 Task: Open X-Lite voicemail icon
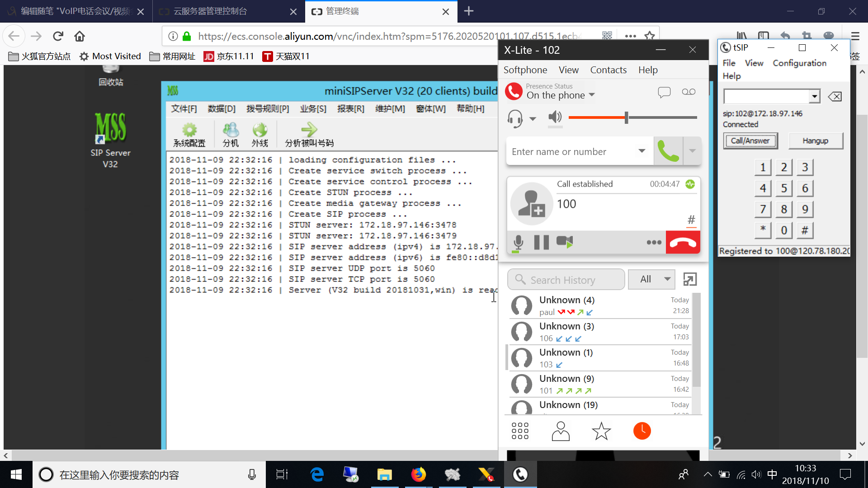pos(689,92)
